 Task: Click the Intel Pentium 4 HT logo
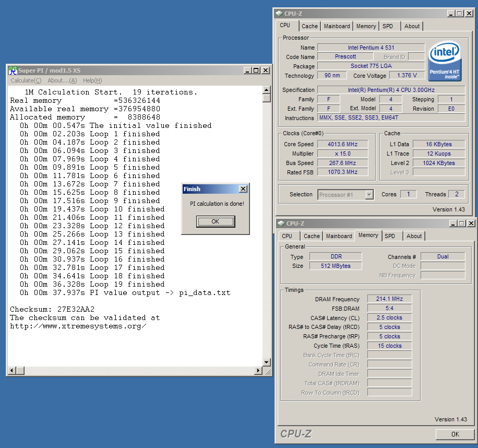[445, 61]
